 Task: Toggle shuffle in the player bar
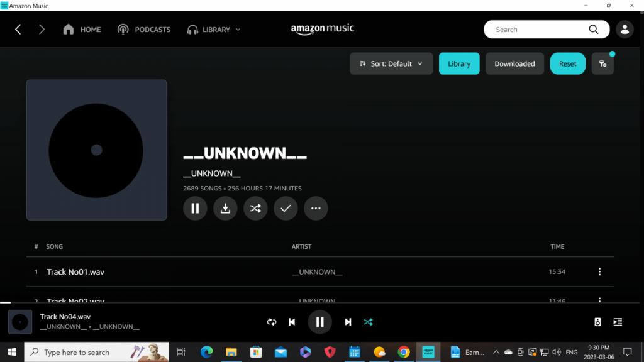[368, 322]
